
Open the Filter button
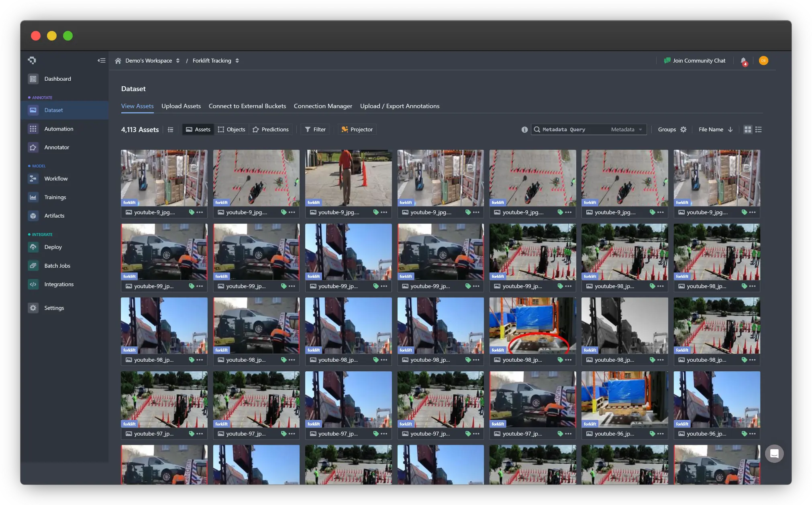[x=315, y=130]
